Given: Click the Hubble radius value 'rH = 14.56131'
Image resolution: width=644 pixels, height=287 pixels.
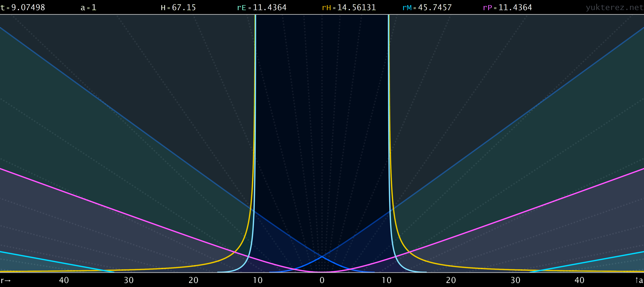Looking at the screenshot, I should click(x=349, y=8).
